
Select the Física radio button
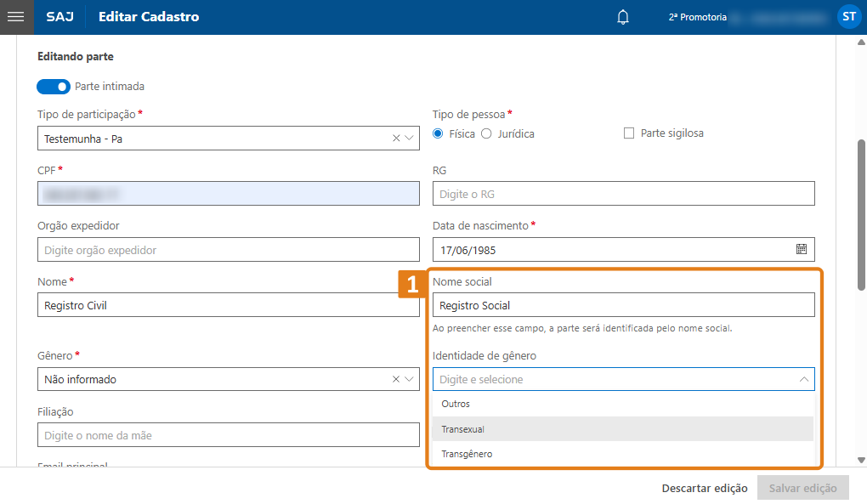coord(439,133)
